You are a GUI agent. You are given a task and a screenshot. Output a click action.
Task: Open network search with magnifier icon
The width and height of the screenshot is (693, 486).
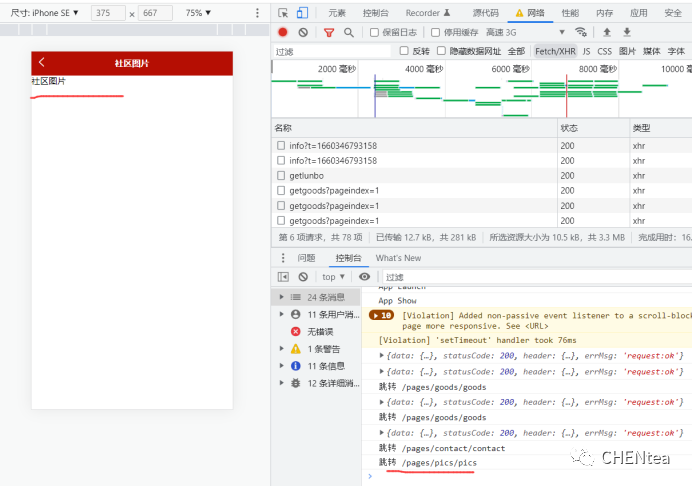[348, 32]
